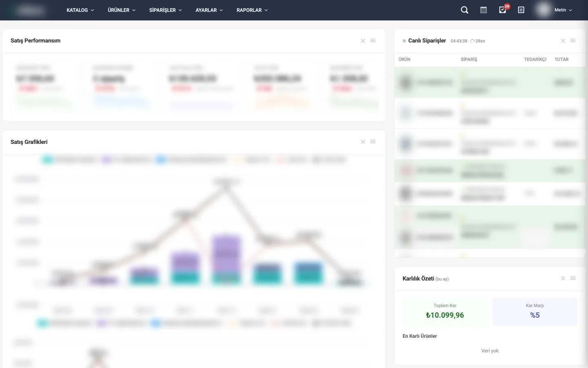Open the search magnifier in the top bar
588x368 pixels.
point(464,10)
